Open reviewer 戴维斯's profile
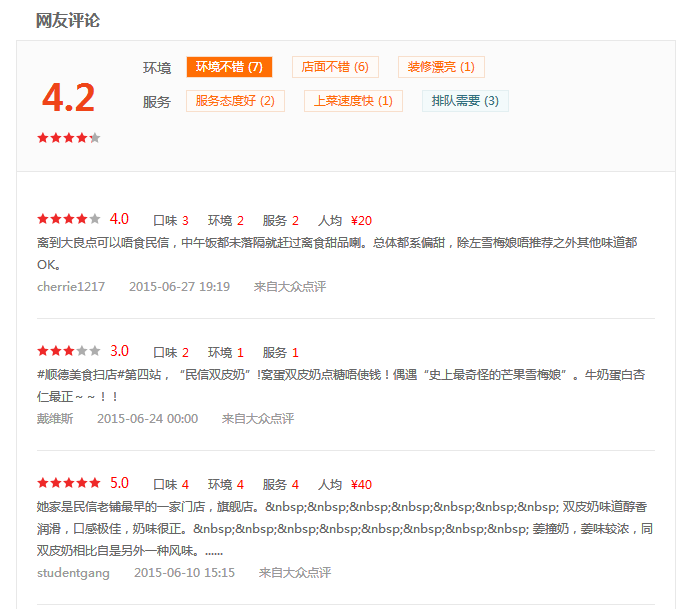The image size is (689, 609). pyautogui.click(x=55, y=418)
